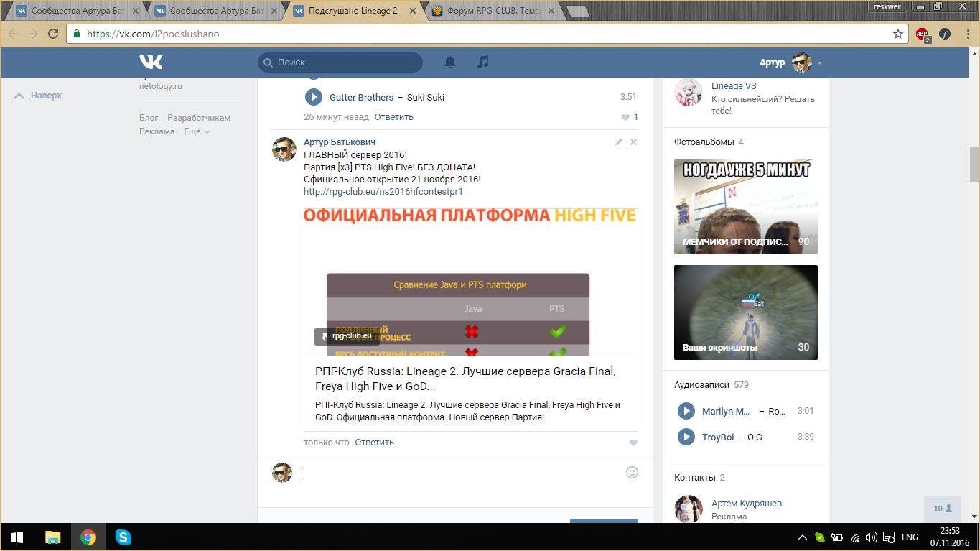The image size is (980, 551).
Task: Open a new Chrome tab
Action: 577,11
